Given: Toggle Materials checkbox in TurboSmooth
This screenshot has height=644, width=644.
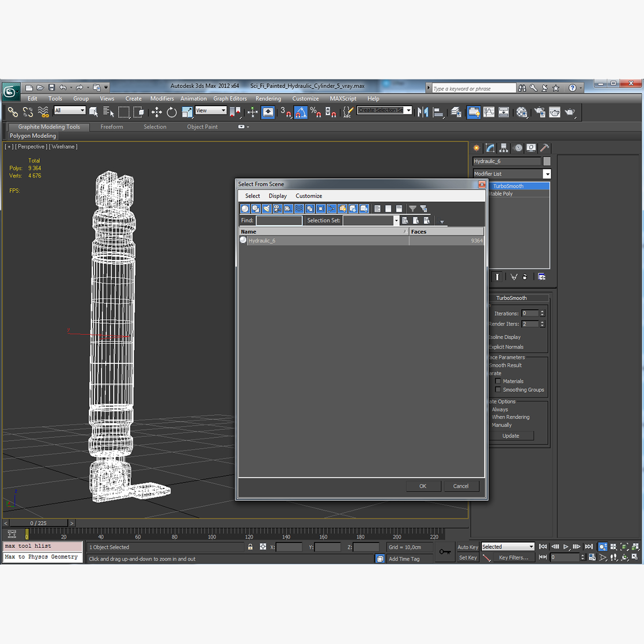Looking at the screenshot, I should tap(497, 381).
